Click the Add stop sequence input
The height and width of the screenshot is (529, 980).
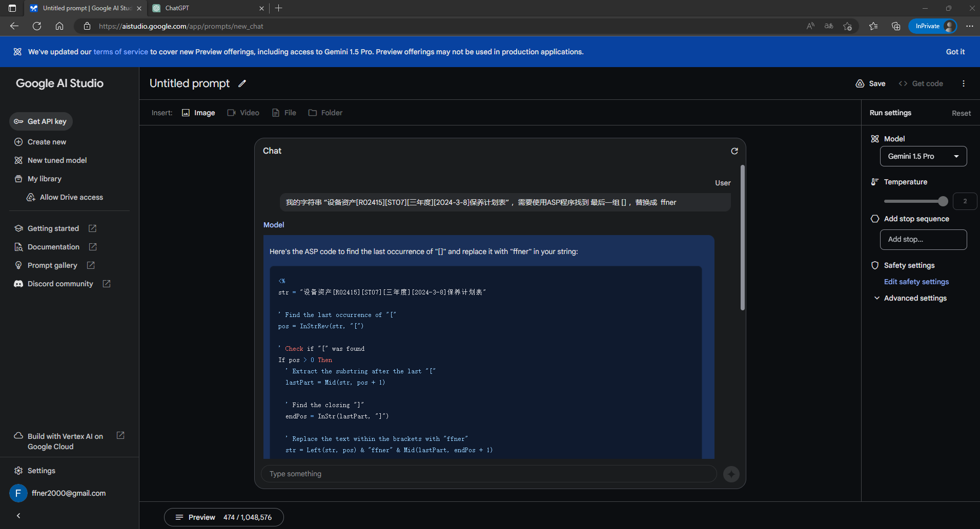pyautogui.click(x=923, y=240)
